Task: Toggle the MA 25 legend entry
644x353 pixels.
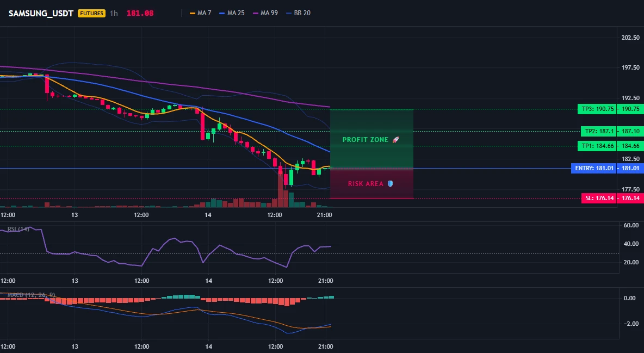Action: pos(232,13)
